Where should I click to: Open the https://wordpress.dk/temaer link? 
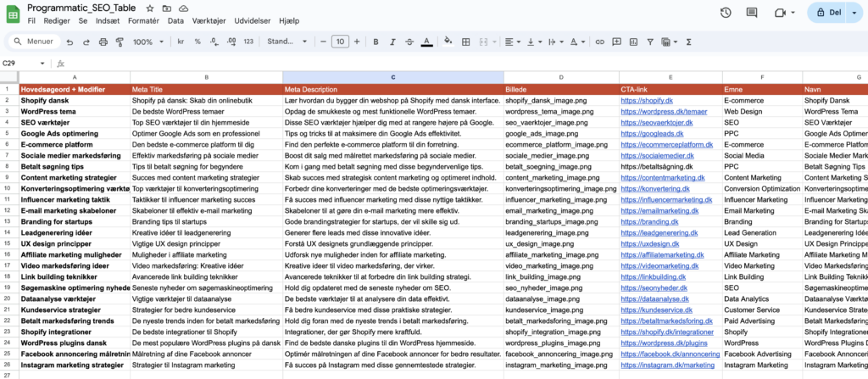(x=664, y=111)
